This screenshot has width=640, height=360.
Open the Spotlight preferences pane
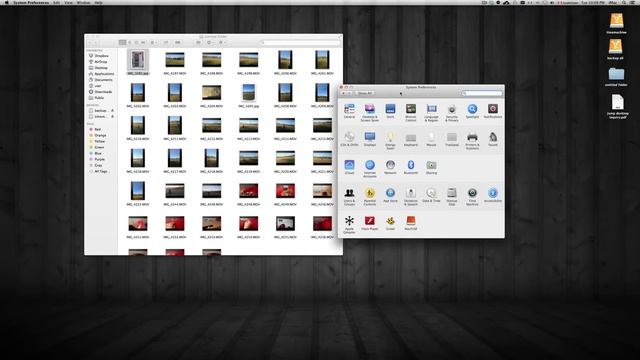(472, 111)
